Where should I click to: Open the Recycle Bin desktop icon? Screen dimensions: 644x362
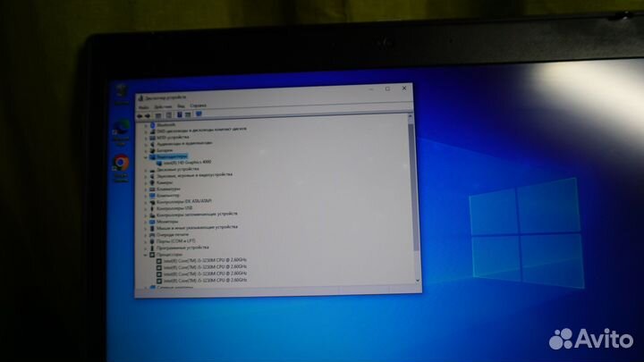[x=121, y=94]
